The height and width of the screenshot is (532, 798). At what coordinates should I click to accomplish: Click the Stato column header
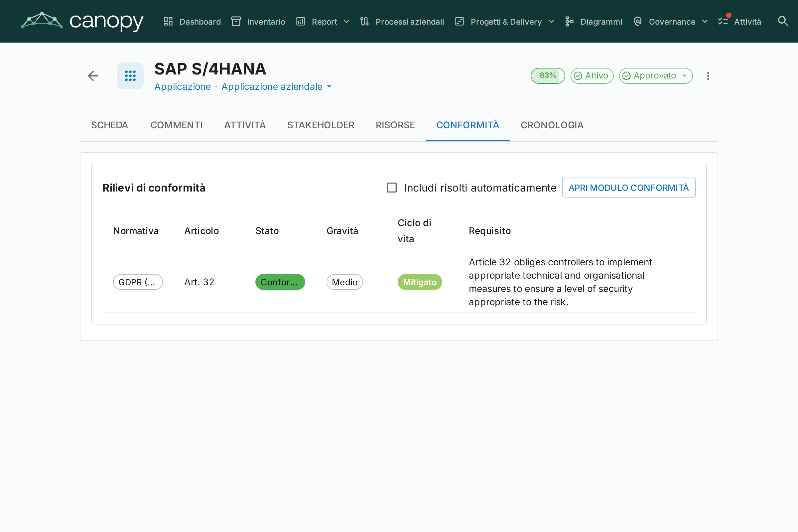pyautogui.click(x=267, y=231)
